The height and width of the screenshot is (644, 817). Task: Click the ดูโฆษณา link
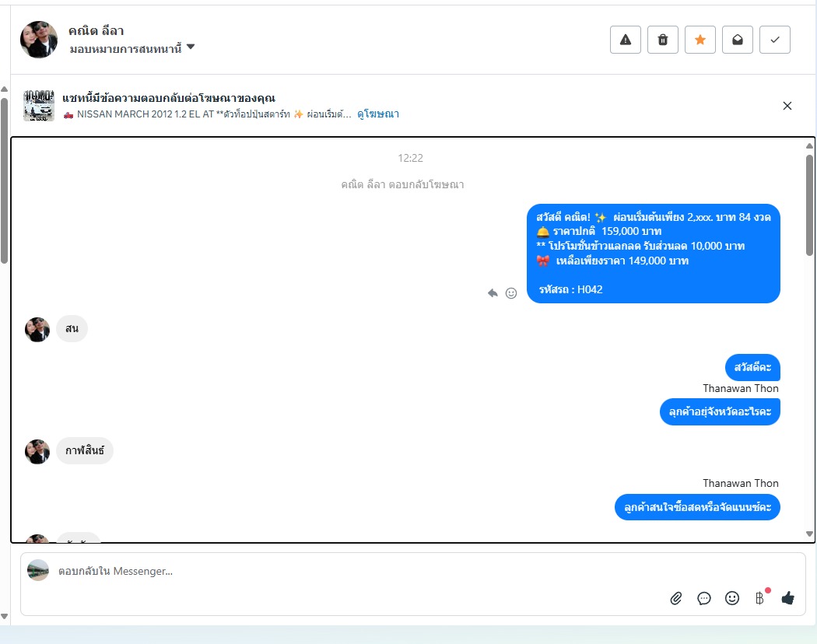(x=377, y=114)
